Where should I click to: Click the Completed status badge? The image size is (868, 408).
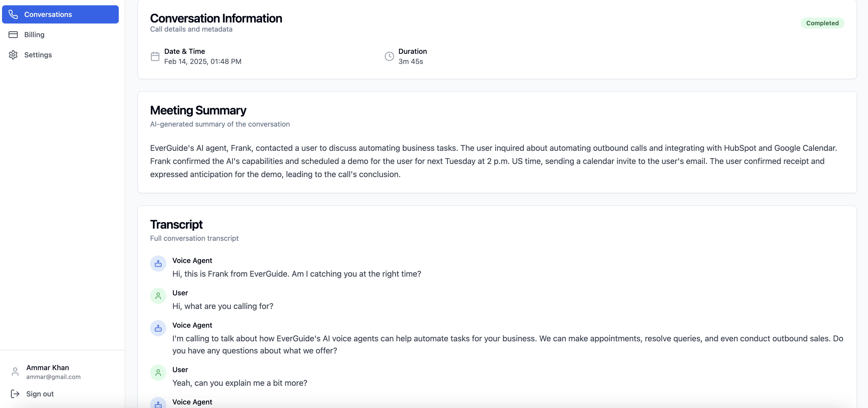pos(822,23)
